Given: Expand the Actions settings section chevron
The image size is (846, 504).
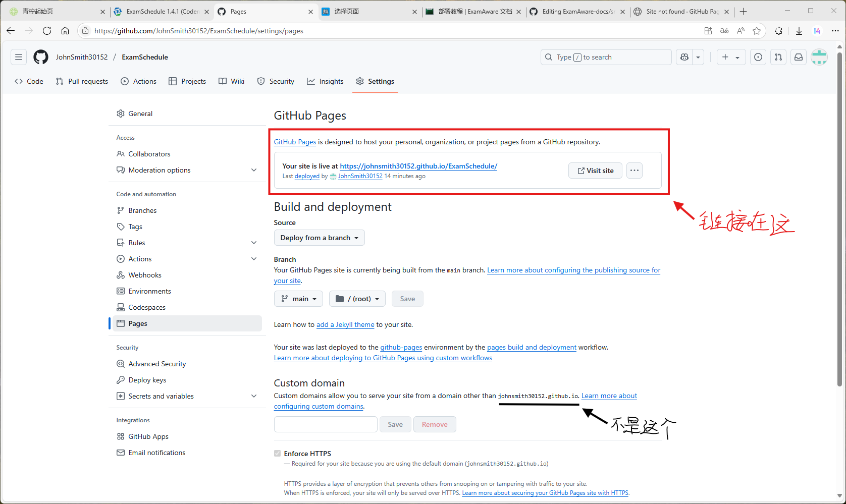Looking at the screenshot, I should (254, 259).
